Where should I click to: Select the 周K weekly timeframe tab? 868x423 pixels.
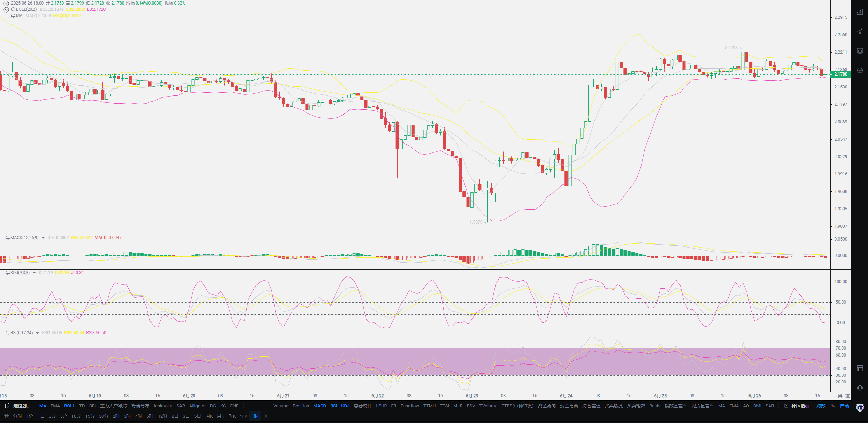pyautogui.click(x=209, y=416)
